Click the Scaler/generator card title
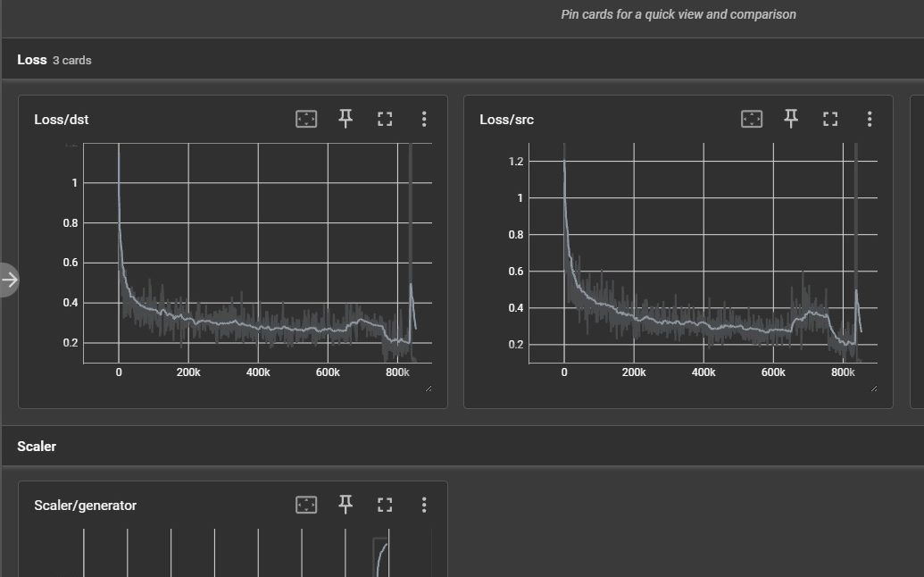 (x=86, y=506)
